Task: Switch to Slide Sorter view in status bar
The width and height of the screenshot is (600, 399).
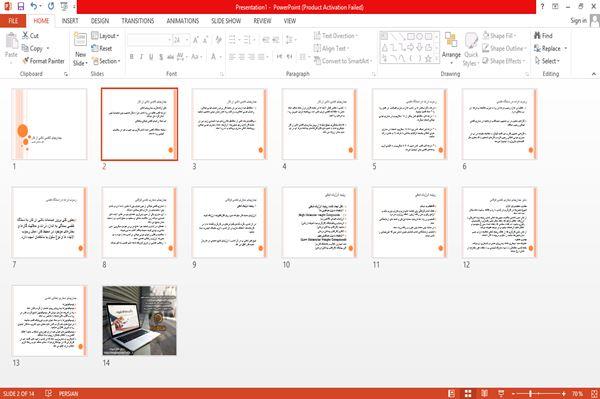Action: pos(468,393)
